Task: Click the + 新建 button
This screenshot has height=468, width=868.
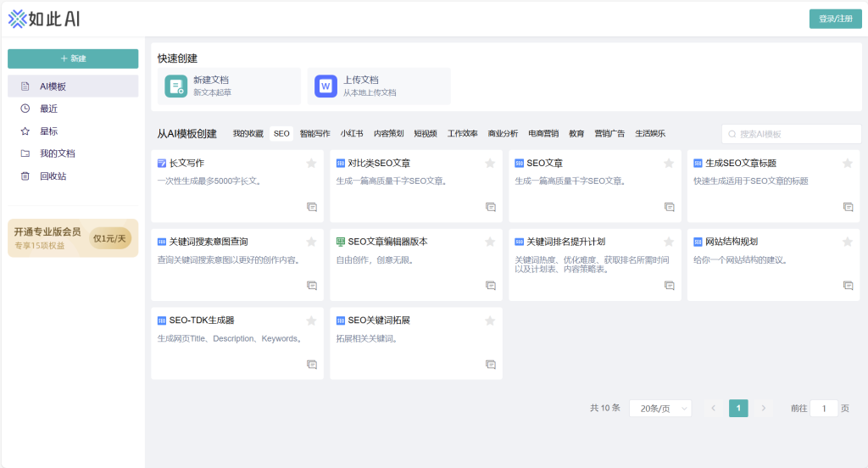Action: tap(73, 58)
